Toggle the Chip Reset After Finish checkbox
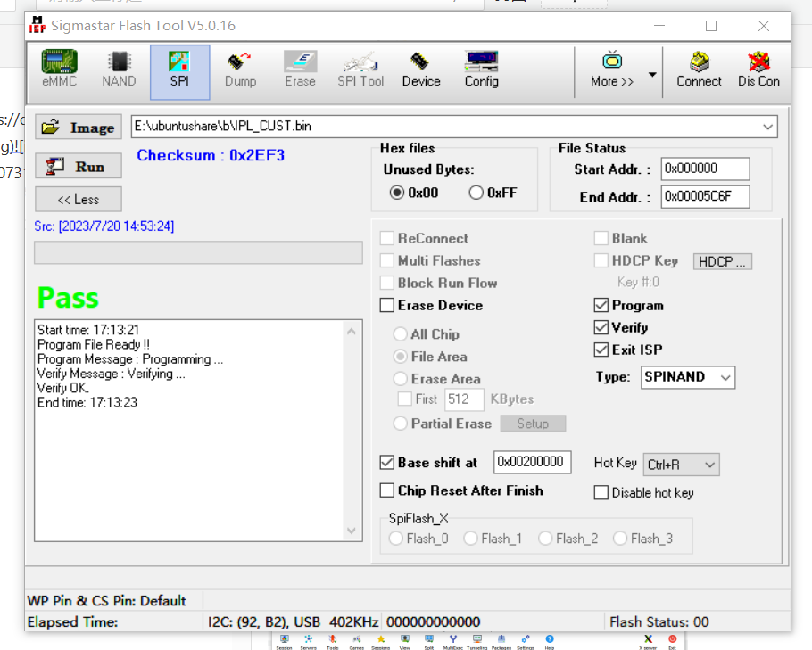 click(x=387, y=490)
